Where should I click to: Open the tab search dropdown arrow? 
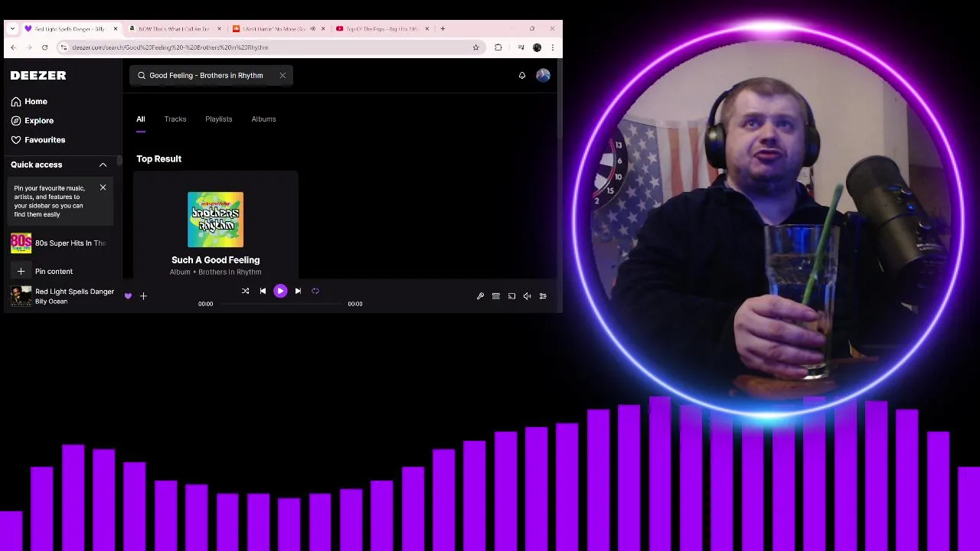click(x=12, y=29)
